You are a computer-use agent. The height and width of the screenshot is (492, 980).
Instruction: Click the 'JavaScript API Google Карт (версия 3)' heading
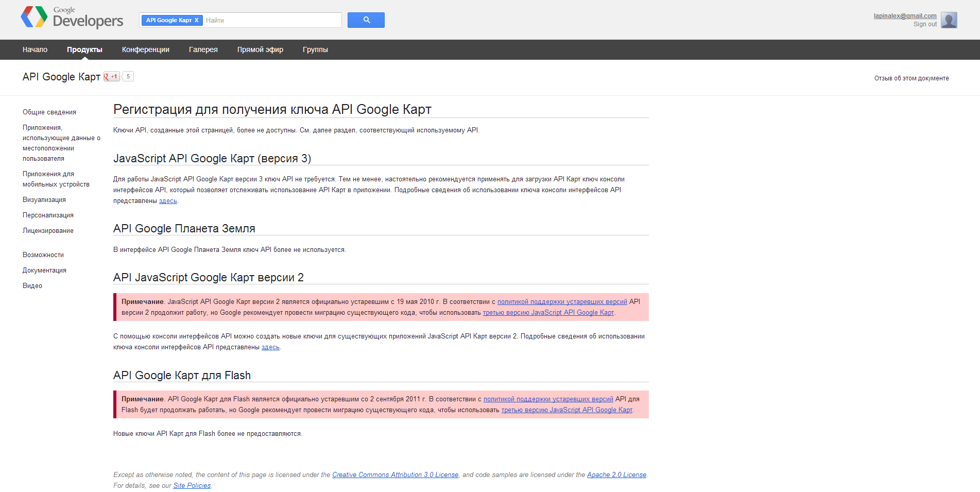(x=212, y=158)
